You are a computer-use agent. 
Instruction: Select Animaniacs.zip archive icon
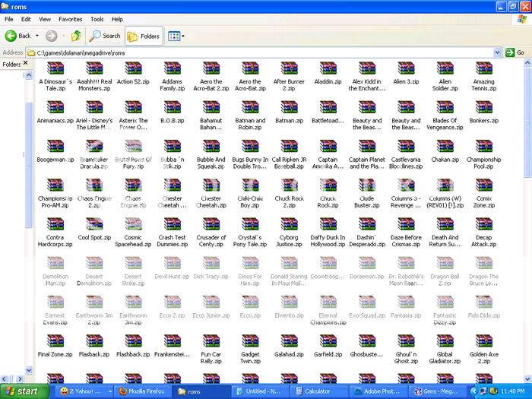55,107
